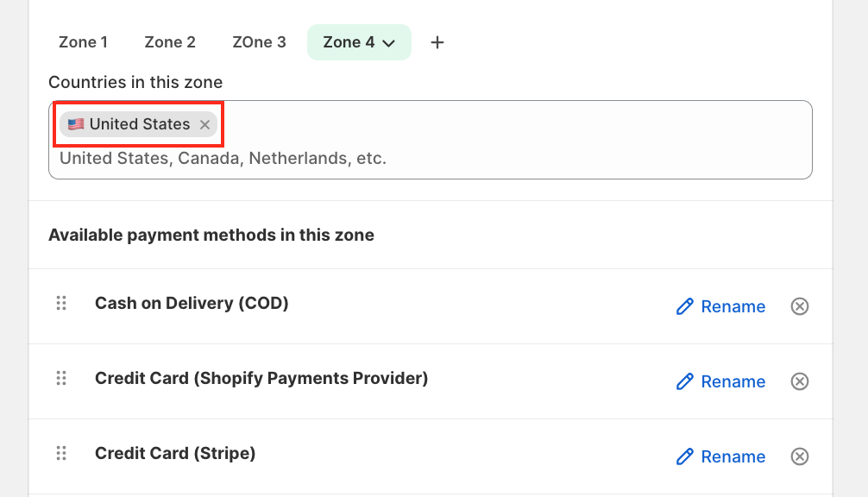Switch to the Zone 2 tab

tap(170, 42)
